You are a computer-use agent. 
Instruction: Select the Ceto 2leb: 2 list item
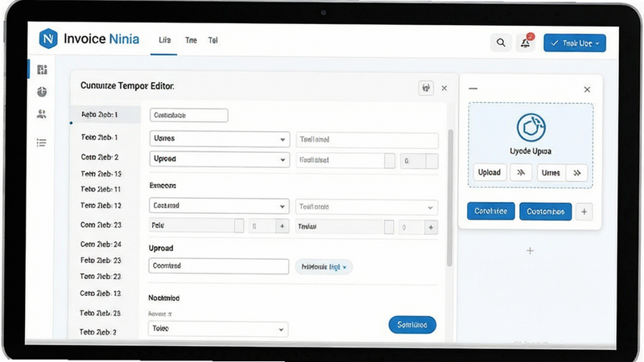point(100,157)
